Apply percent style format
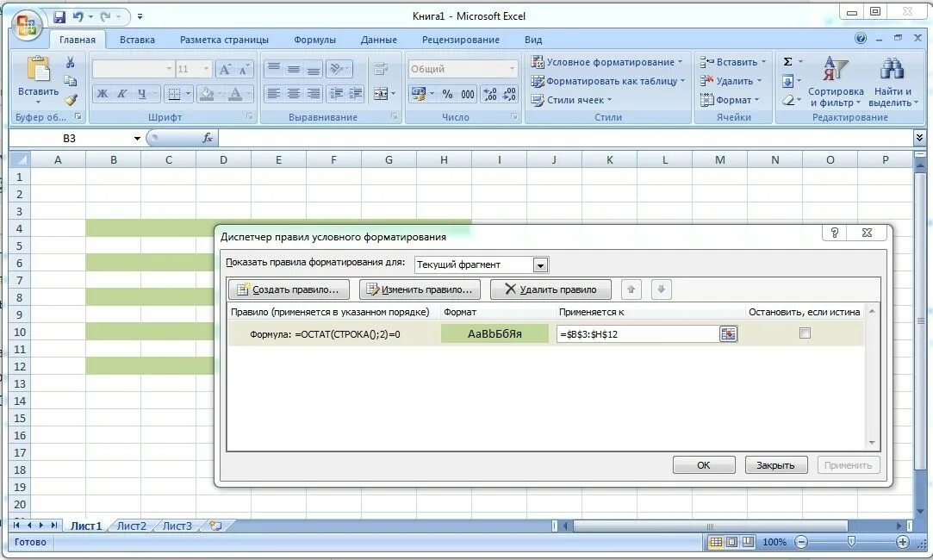Viewport: 933px width, 560px height. pos(447,94)
